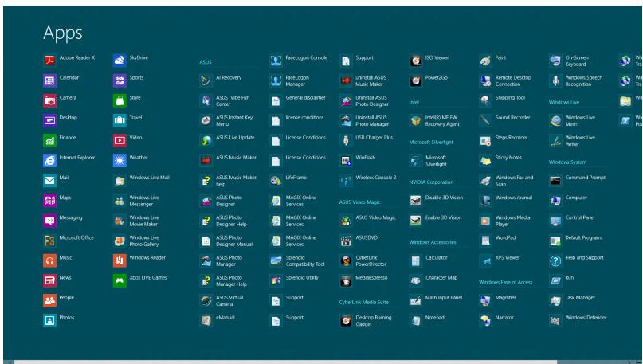This screenshot has height=364, width=643.
Task: Open the Store app icon
Action: (120, 100)
